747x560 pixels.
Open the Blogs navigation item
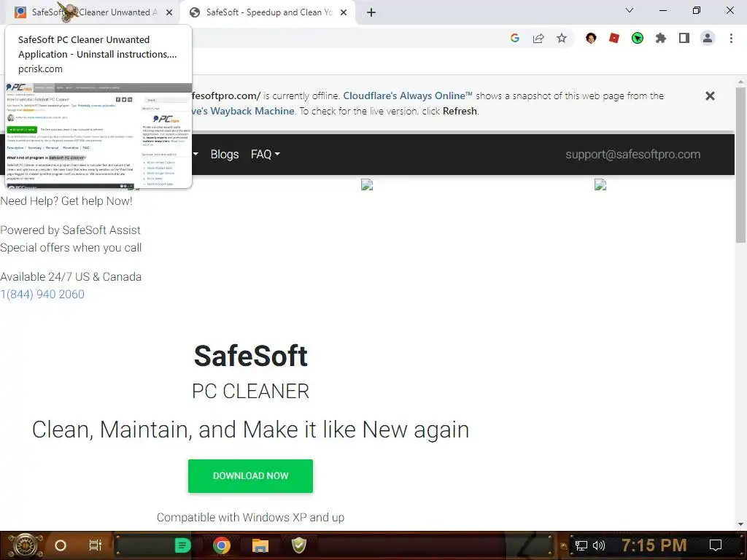[x=225, y=155]
